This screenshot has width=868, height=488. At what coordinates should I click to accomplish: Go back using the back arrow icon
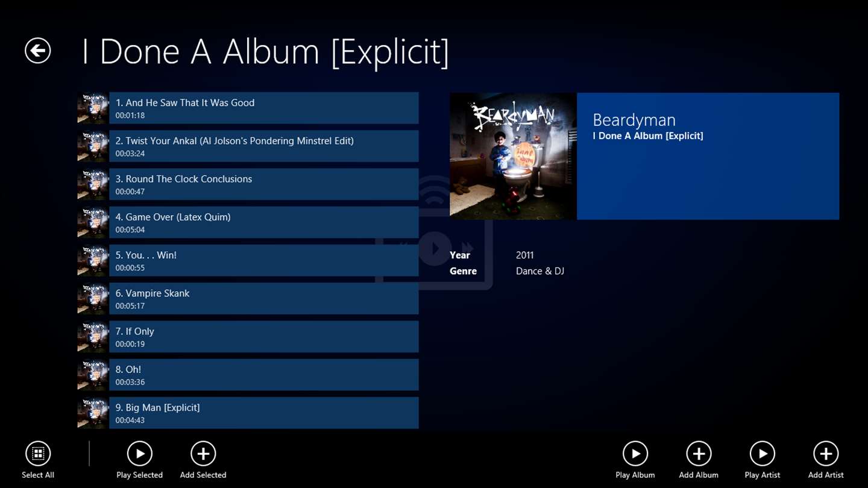coord(38,51)
